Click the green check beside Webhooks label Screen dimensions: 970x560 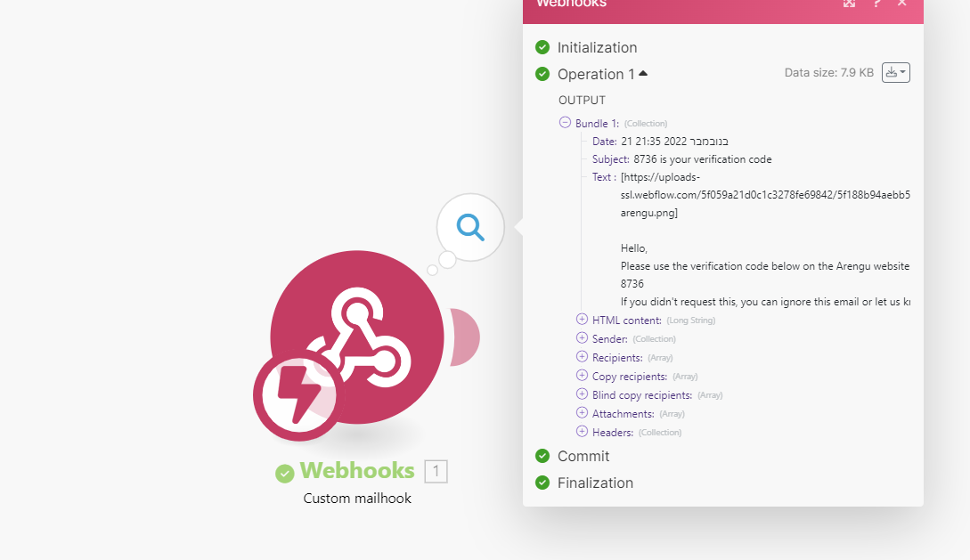click(x=284, y=474)
